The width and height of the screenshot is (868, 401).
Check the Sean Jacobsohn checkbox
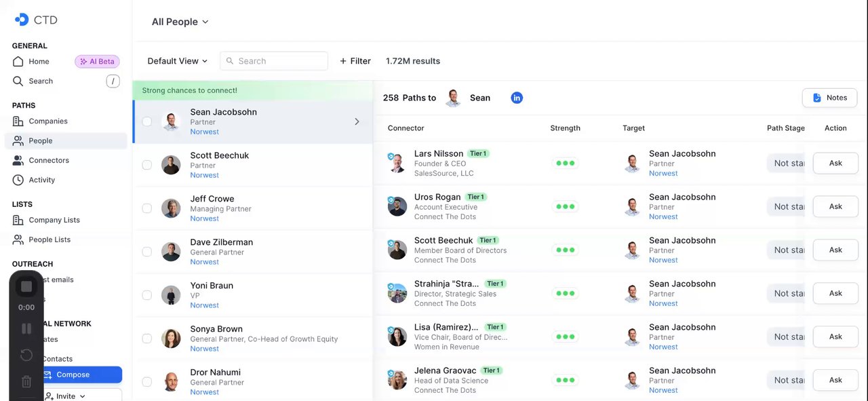[146, 121]
